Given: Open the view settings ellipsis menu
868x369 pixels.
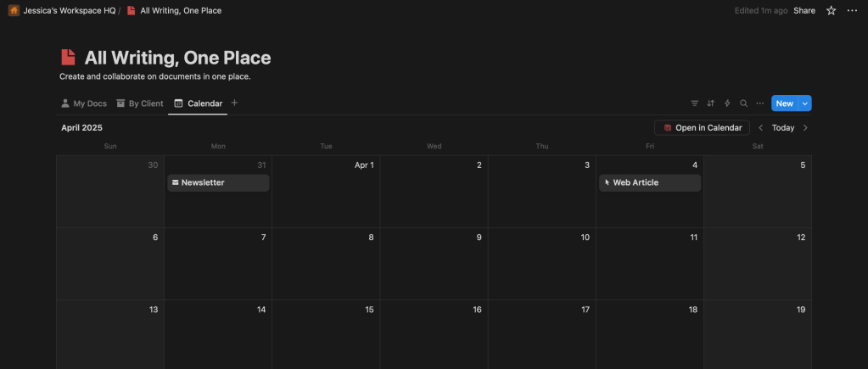Looking at the screenshot, I should [x=760, y=103].
